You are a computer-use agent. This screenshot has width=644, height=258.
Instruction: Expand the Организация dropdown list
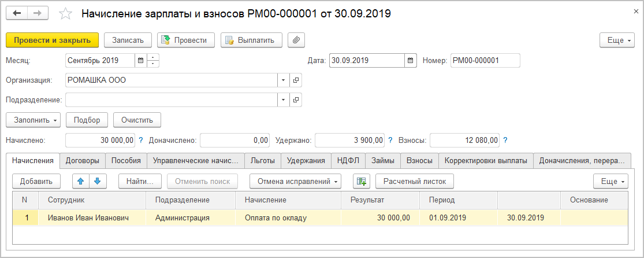pos(284,80)
